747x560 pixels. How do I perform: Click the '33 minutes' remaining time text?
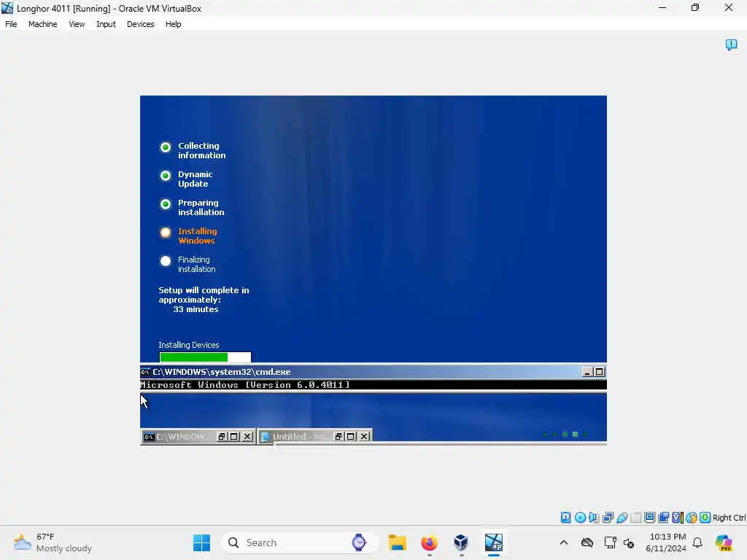click(x=196, y=309)
